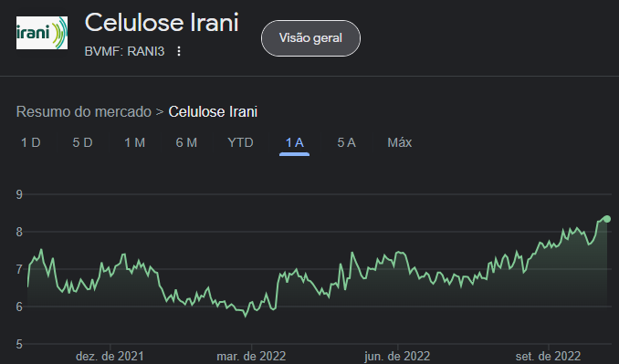Click the 6 value on price axis
Screen dimensions: 619x364
pos(19,307)
